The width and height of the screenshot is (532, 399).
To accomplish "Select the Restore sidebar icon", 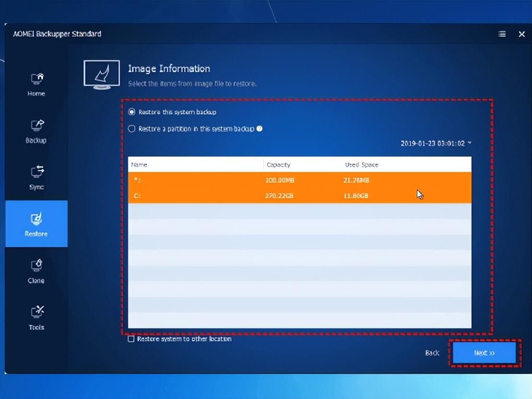I will [x=36, y=219].
